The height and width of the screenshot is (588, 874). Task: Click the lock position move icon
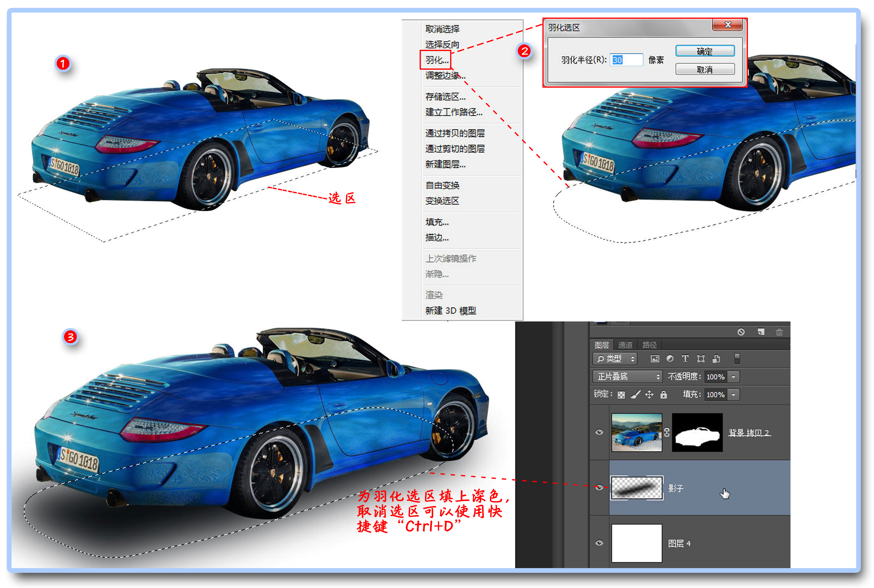(x=649, y=395)
